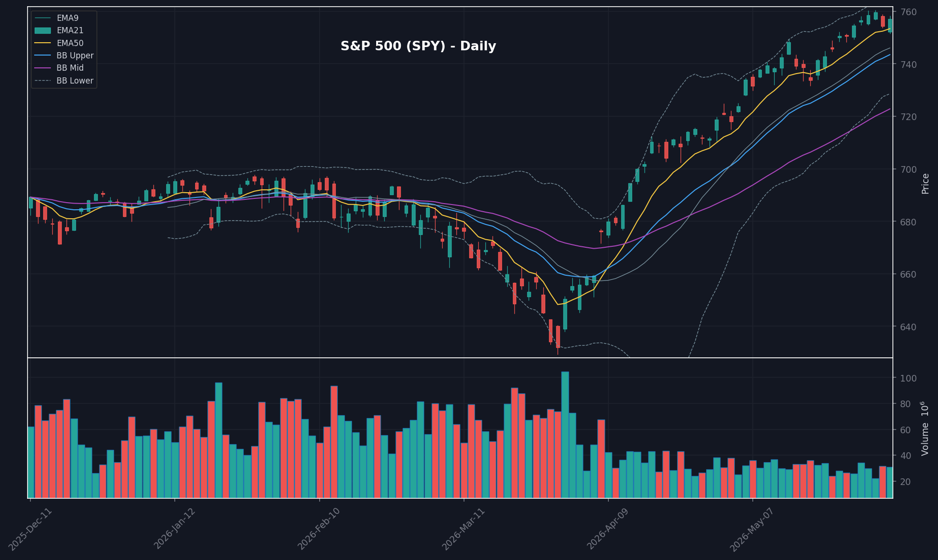Click the Volume 10⁶ axis label
Image resolution: width=938 pixels, height=560 pixels.
(925, 429)
